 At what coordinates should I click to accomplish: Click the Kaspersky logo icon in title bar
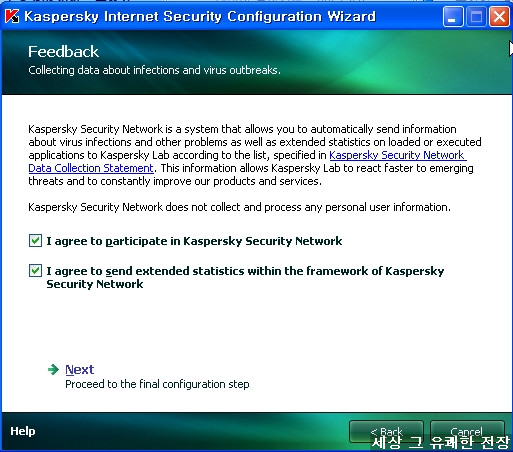tap(12, 16)
